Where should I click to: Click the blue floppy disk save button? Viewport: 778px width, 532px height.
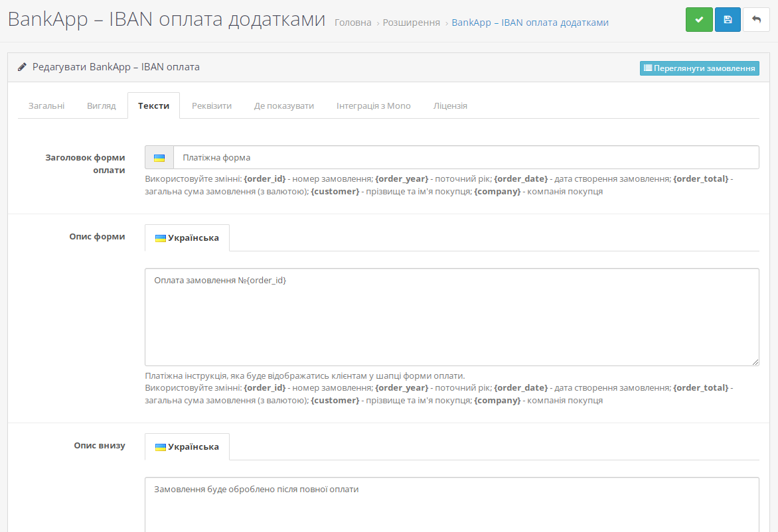coord(728,20)
